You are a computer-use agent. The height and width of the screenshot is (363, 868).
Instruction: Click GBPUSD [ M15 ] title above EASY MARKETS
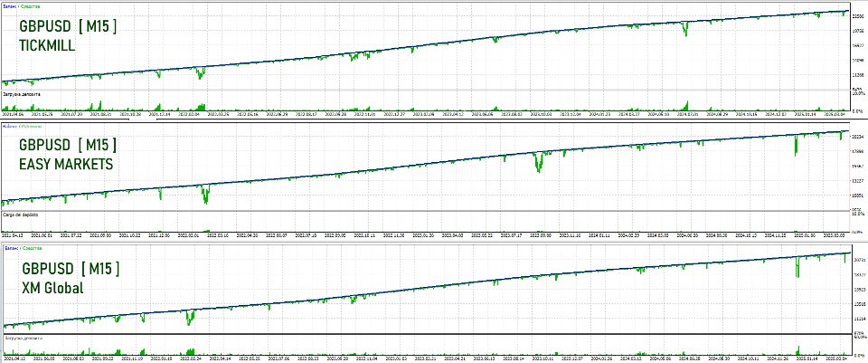tap(68, 145)
